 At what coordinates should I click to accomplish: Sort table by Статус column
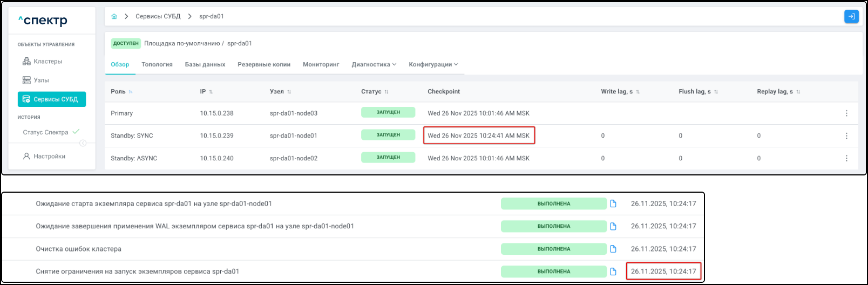(386, 92)
